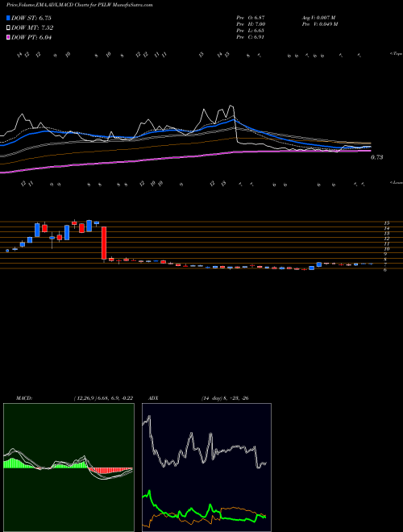Click the MACD (12,26,9) parameter values

point(103,398)
